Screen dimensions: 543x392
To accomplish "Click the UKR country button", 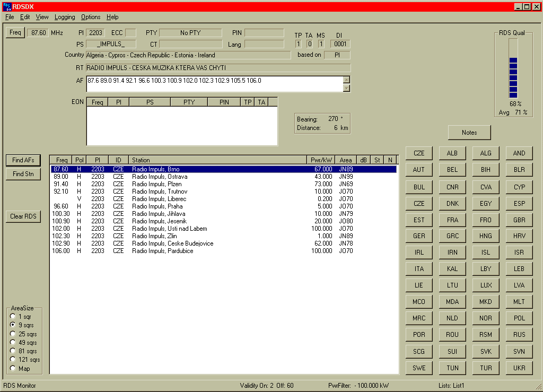I will (519, 368).
